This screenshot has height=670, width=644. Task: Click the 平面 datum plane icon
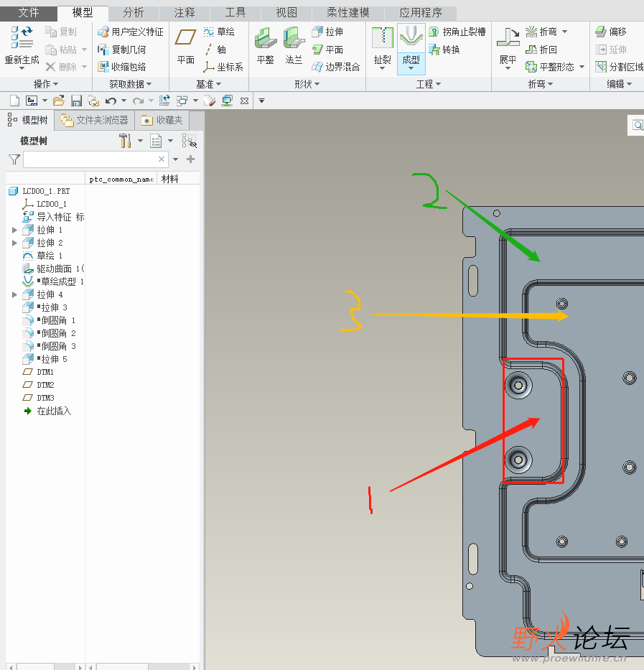coord(185,37)
